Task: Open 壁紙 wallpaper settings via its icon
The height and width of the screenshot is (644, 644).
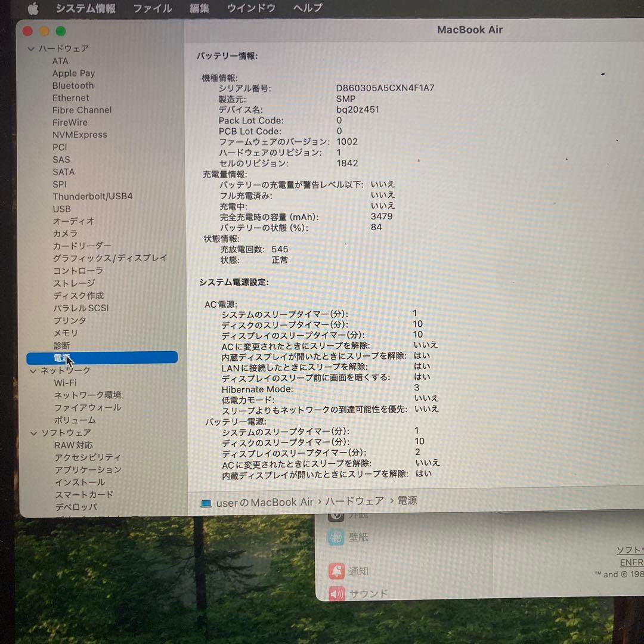Action: point(336,537)
